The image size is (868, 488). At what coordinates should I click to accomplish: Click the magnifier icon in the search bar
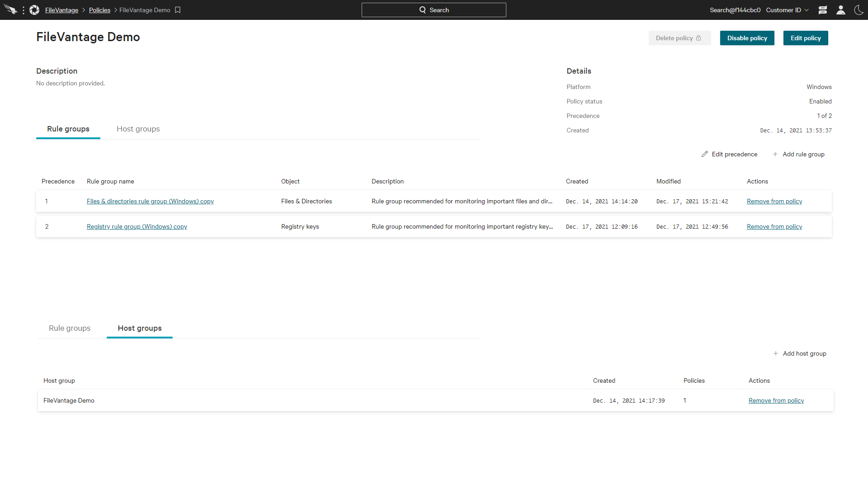[x=422, y=10]
